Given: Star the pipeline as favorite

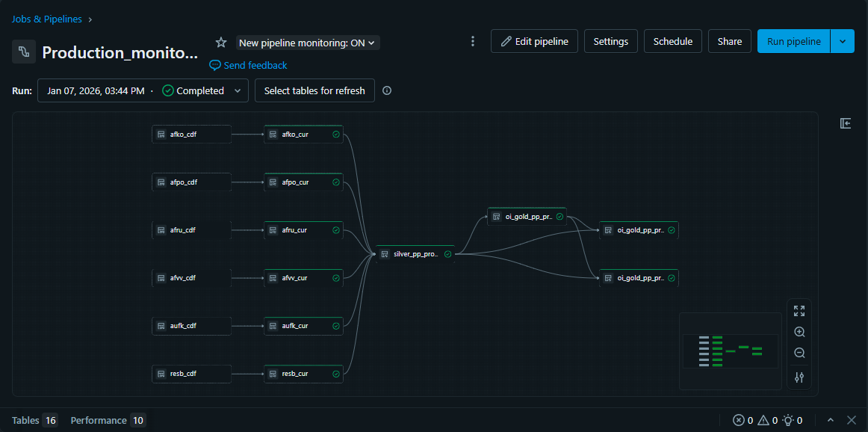Looking at the screenshot, I should pyautogui.click(x=221, y=43).
